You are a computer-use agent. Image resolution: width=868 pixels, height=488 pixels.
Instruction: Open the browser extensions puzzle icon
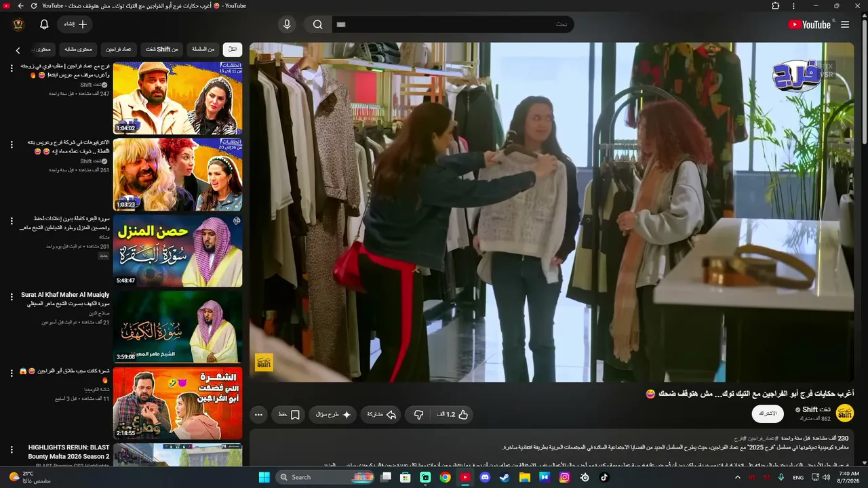pyautogui.click(x=776, y=6)
